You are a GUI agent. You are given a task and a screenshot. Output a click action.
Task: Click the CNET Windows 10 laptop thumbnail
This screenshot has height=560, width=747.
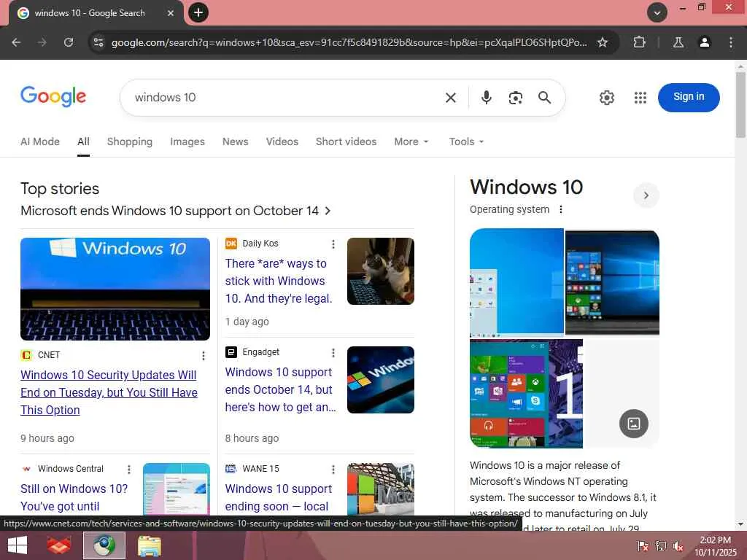[x=115, y=289]
